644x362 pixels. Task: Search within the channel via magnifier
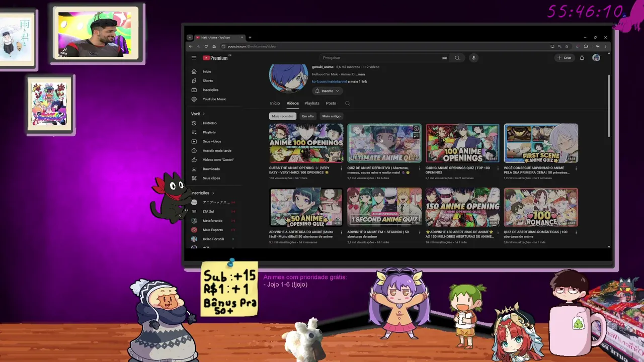coord(347,103)
